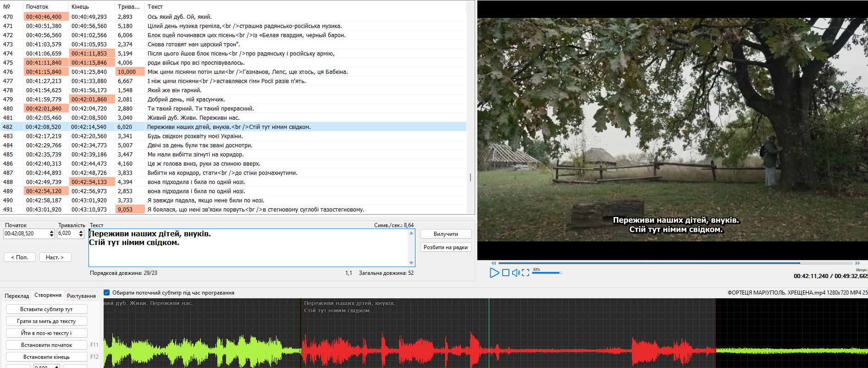The height and width of the screenshot is (368, 868).
Task: Click the Трива... duration column header
Action: [x=130, y=6]
